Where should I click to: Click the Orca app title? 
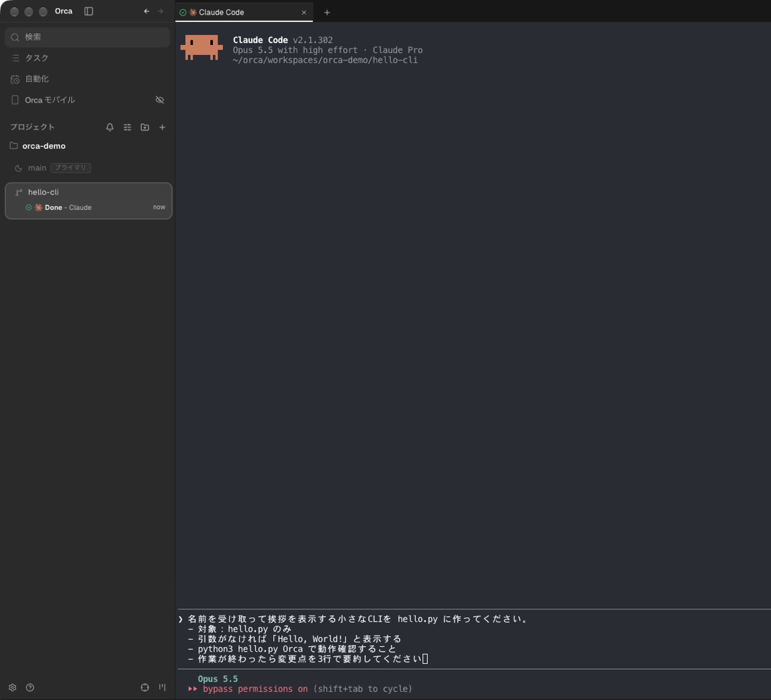click(x=63, y=11)
